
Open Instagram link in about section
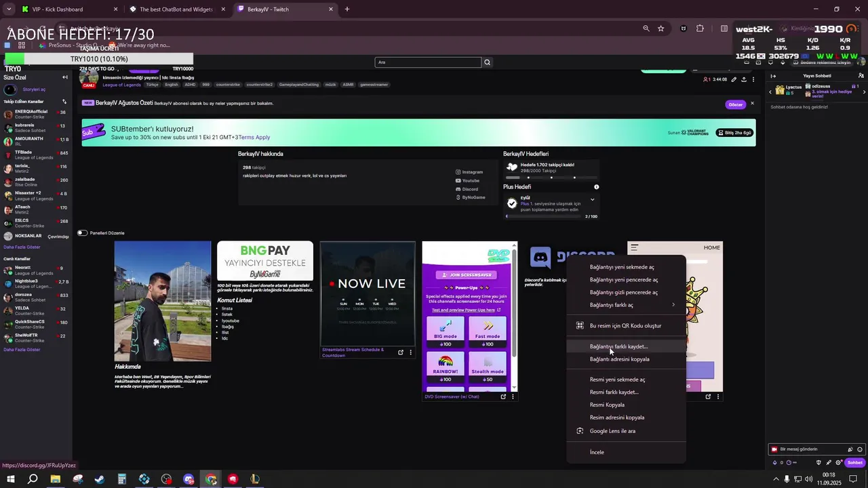point(469,172)
